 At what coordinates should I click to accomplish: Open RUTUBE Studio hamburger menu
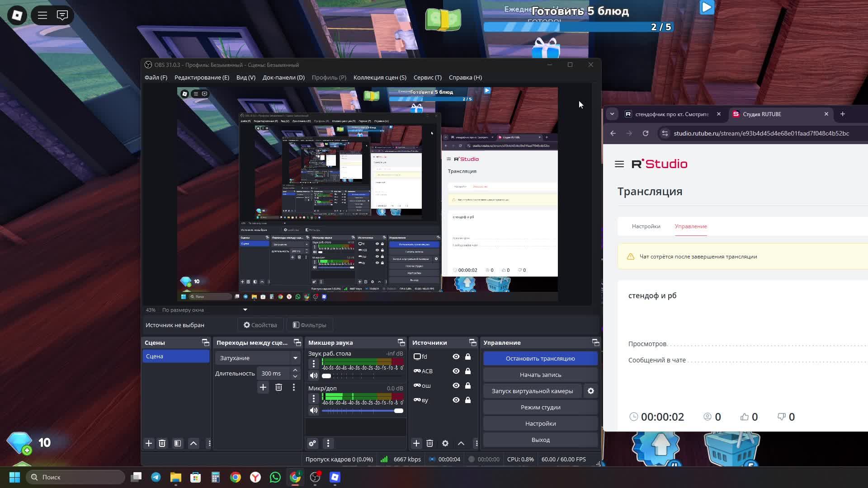click(x=619, y=164)
